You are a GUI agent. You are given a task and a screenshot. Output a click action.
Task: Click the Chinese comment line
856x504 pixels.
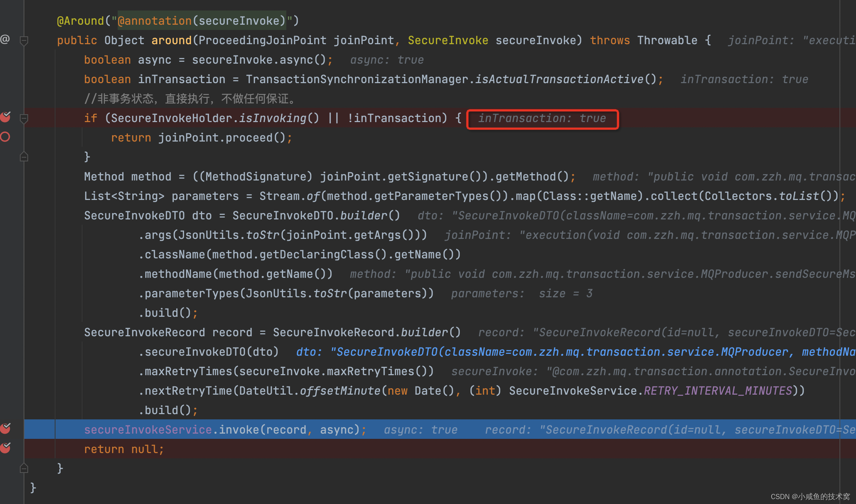191,99
